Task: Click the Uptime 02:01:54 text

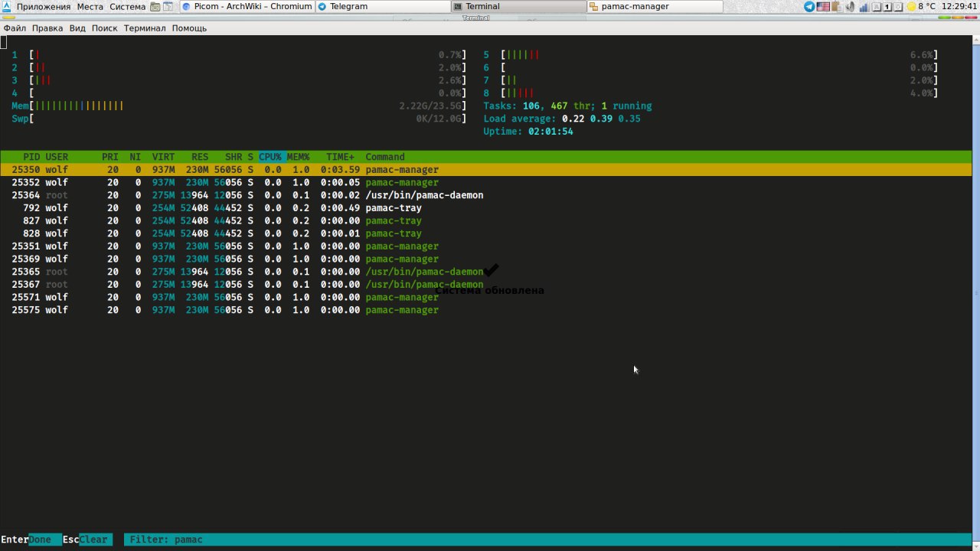Action: 528,132
